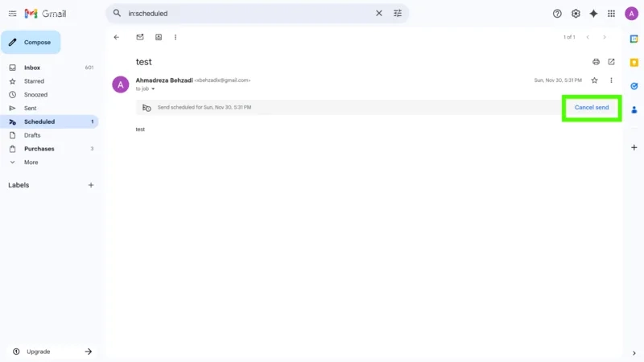Hide side panel arrow at bottom right
Viewport: 644px width, 362px height.
tap(634, 352)
